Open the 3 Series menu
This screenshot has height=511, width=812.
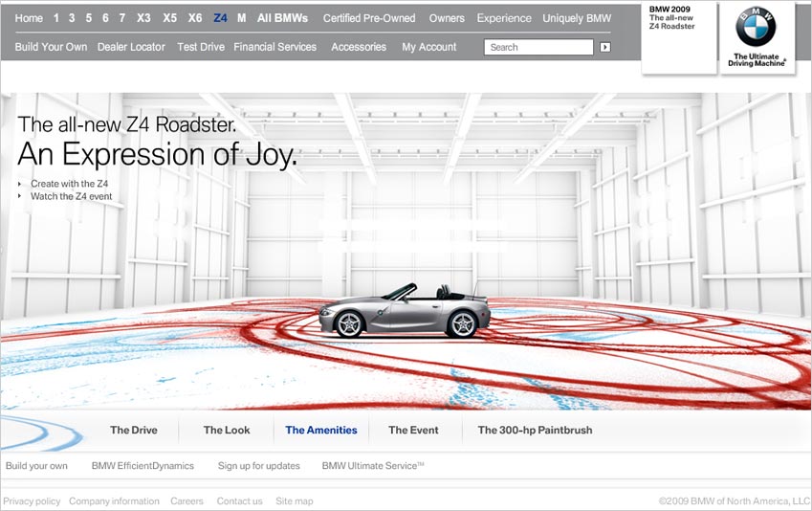(72, 18)
